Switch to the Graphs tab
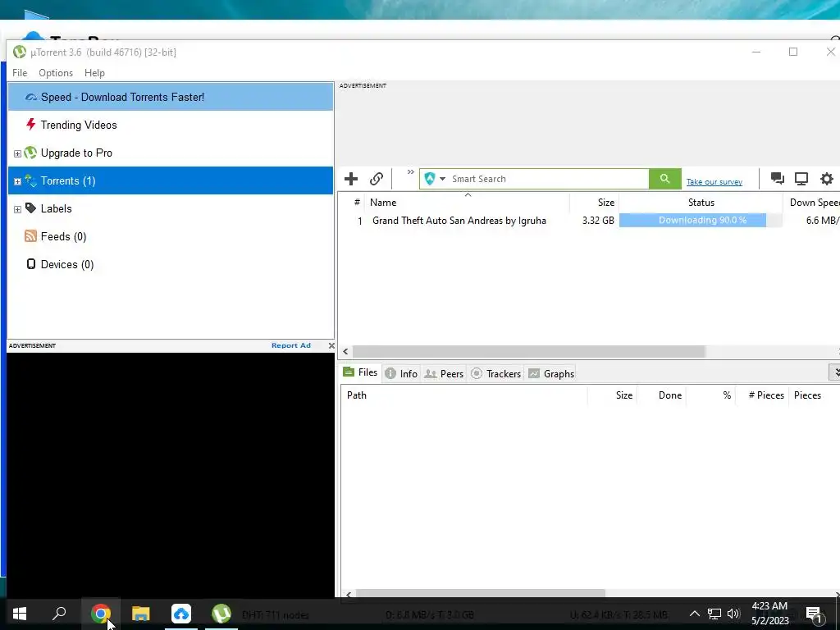This screenshot has width=840, height=630. point(551,373)
